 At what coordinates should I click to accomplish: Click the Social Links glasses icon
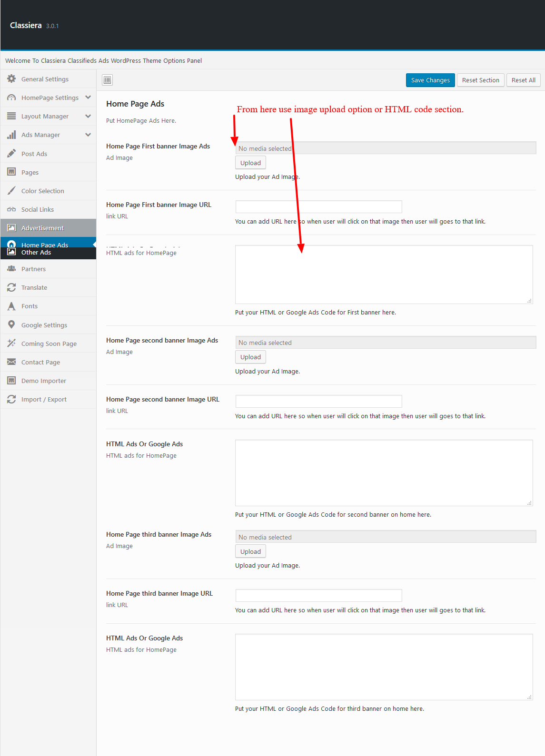[x=11, y=209]
